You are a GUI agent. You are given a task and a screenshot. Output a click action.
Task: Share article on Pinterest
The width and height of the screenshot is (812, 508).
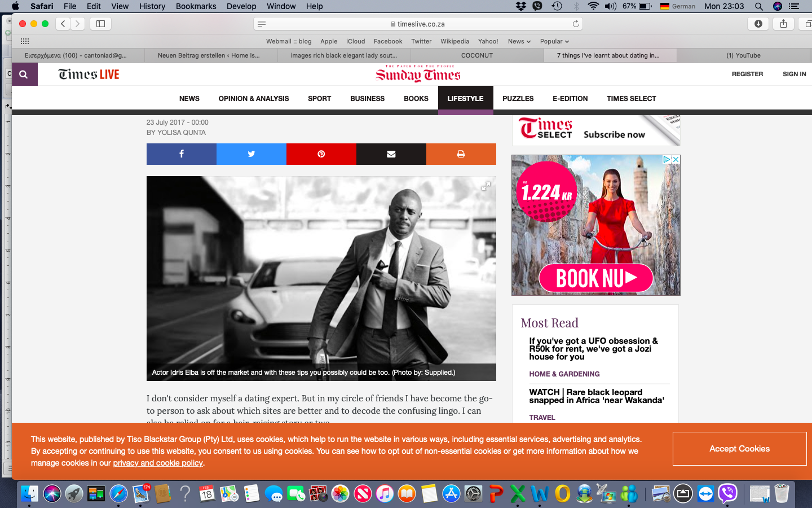(x=321, y=154)
